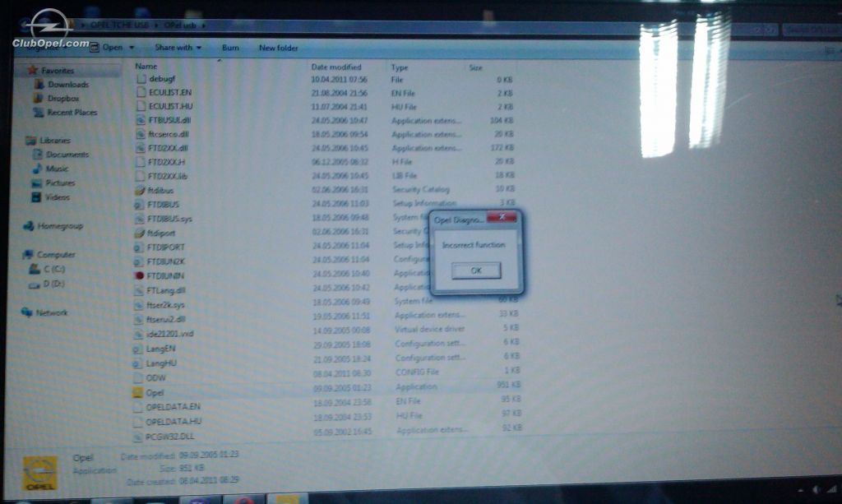842x504 pixels.
Task: Select the ftdibus security catalog icon
Action: (x=140, y=191)
